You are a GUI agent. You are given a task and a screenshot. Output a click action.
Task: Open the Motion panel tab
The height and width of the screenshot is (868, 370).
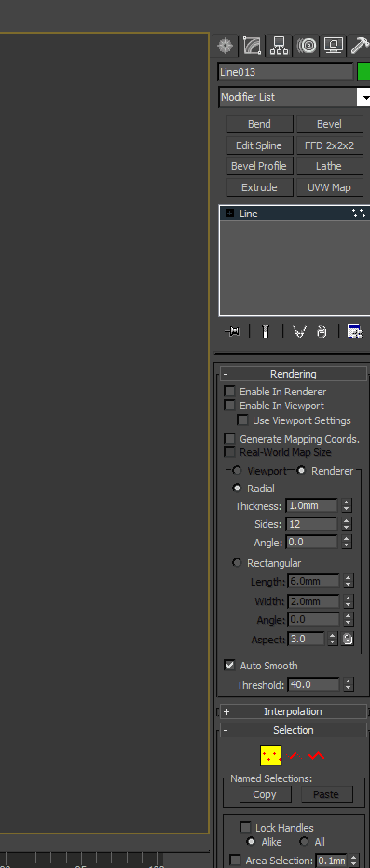(x=307, y=46)
